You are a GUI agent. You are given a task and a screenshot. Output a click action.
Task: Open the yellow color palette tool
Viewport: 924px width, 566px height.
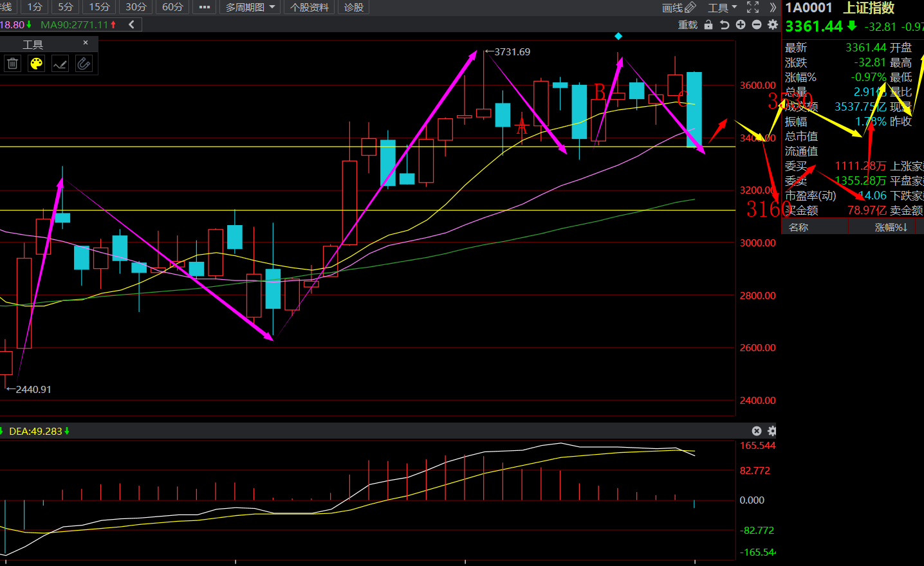point(37,63)
